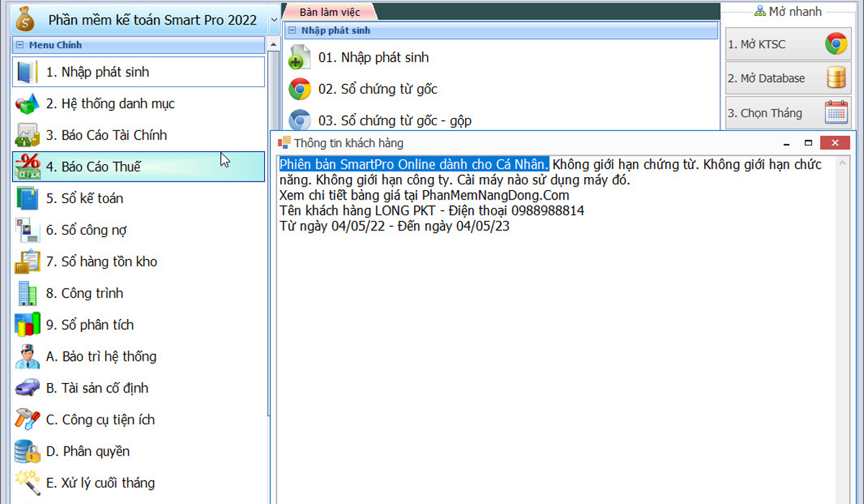
Task: Select the Báo Cáo Tài Chính icon
Action: tap(27, 135)
